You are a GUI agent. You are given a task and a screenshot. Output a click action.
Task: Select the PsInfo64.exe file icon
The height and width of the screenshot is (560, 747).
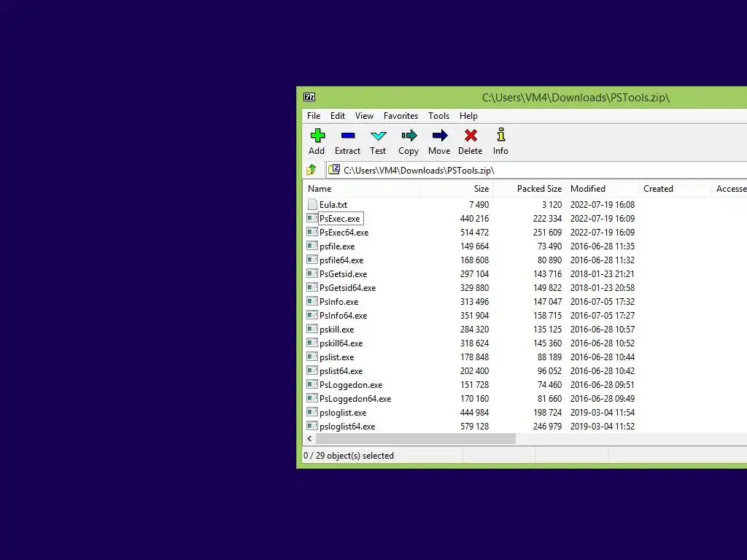(x=312, y=315)
